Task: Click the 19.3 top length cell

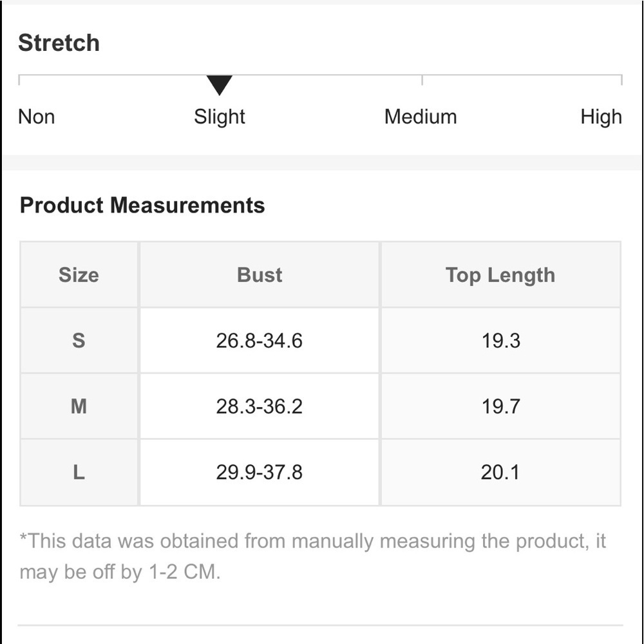Action: click(x=500, y=341)
